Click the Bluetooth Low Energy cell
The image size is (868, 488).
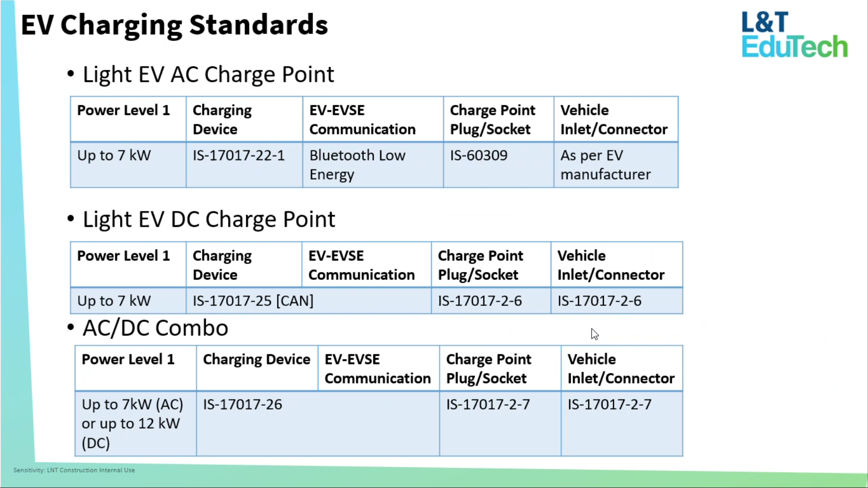pyautogui.click(x=357, y=165)
